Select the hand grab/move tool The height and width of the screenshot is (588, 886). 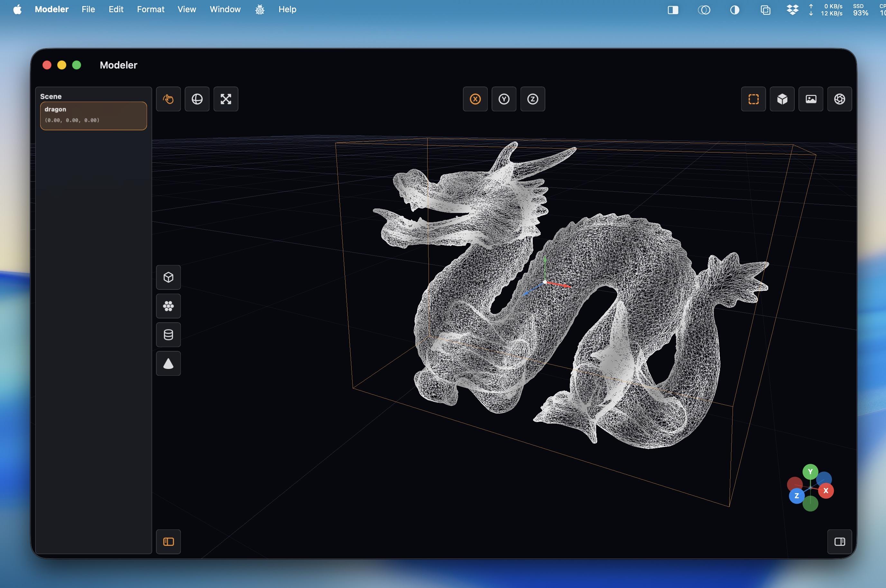[x=168, y=99]
